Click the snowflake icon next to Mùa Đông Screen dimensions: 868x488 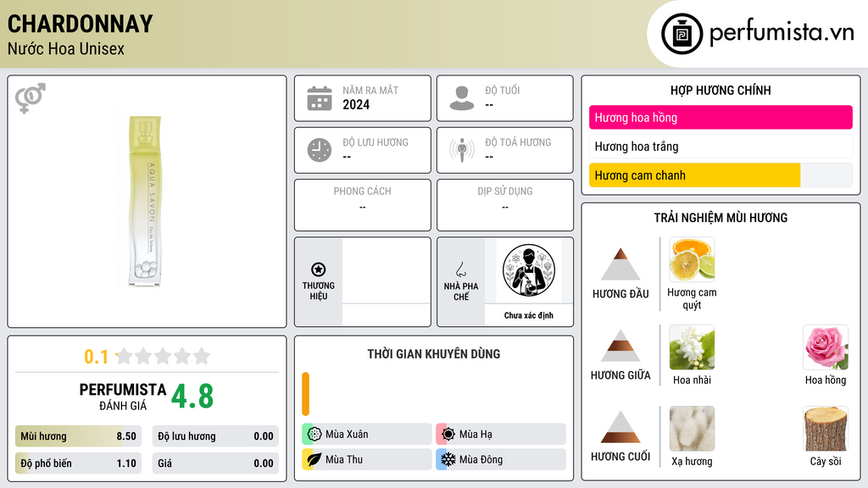[448, 459]
